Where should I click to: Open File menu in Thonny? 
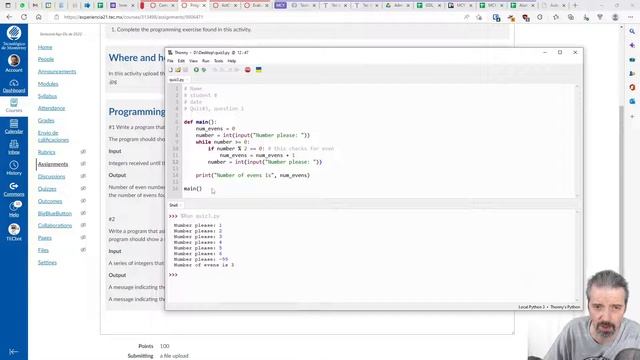click(170, 61)
